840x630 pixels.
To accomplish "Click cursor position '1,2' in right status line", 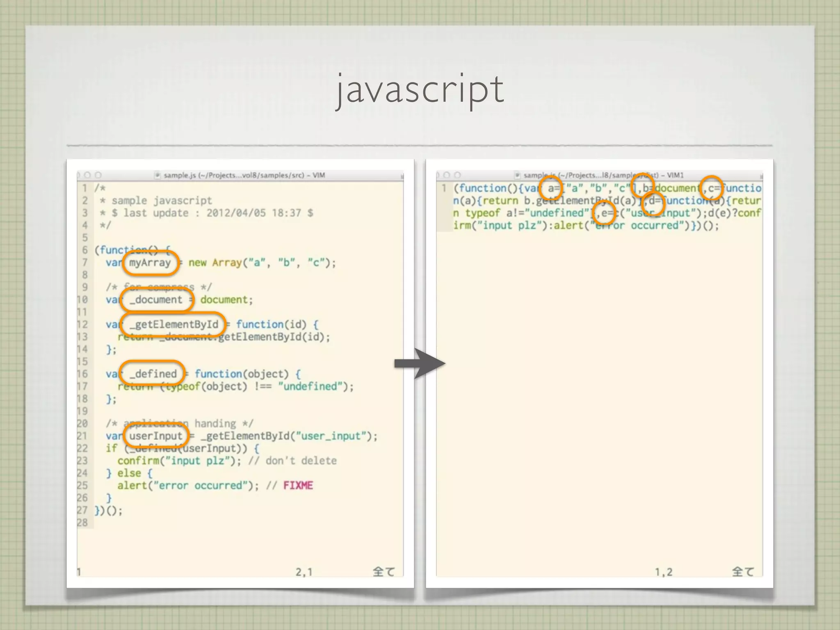I will pyautogui.click(x=664, y=572).
